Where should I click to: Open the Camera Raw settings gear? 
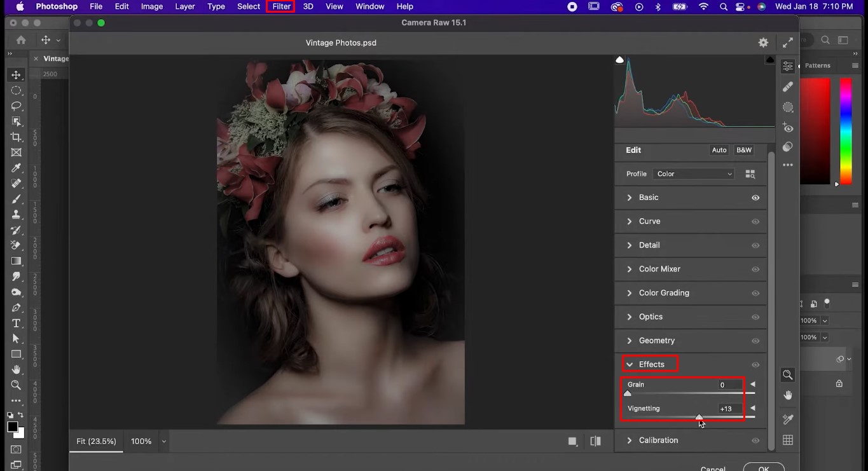click(763, 43)
